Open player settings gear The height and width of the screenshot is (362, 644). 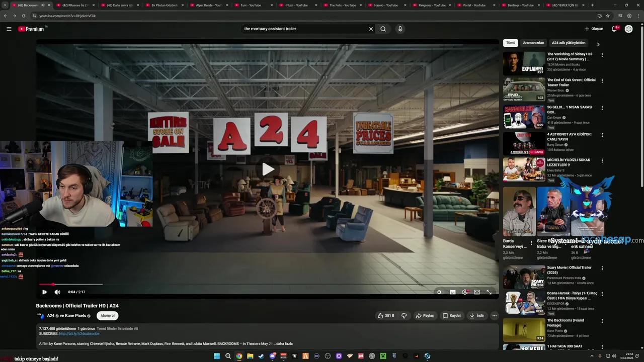(x=465, y=292)
